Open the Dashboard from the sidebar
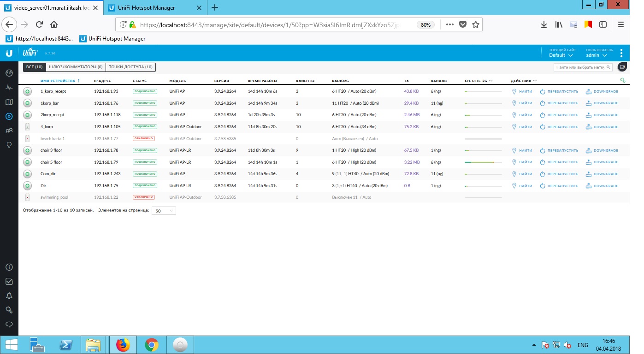The image size is (644, 354). [x=9, y=73]
